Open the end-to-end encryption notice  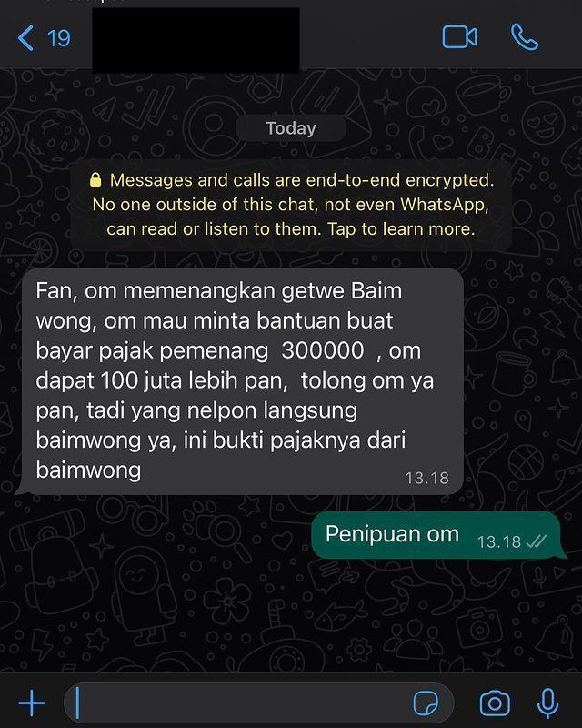(x=291, y=204)
